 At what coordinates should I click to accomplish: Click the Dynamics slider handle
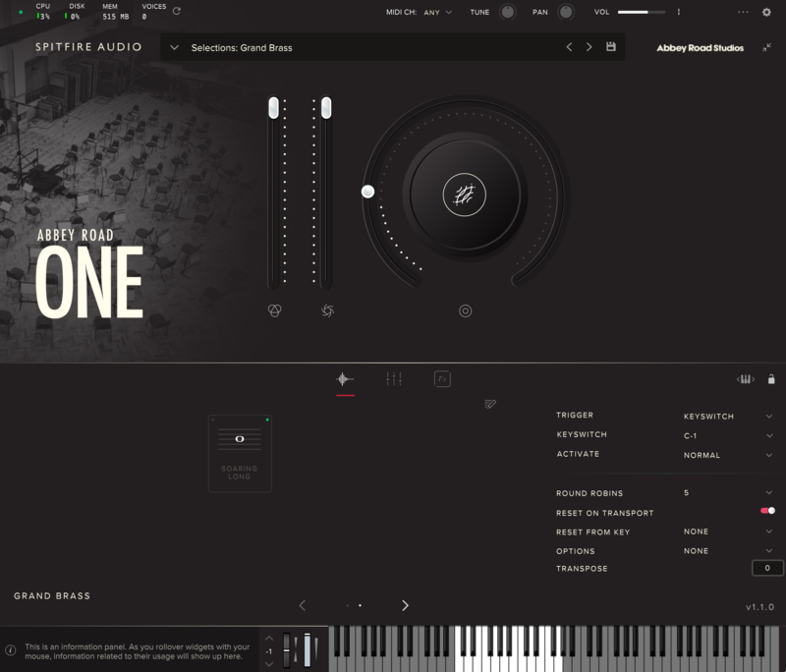(326, 108)
